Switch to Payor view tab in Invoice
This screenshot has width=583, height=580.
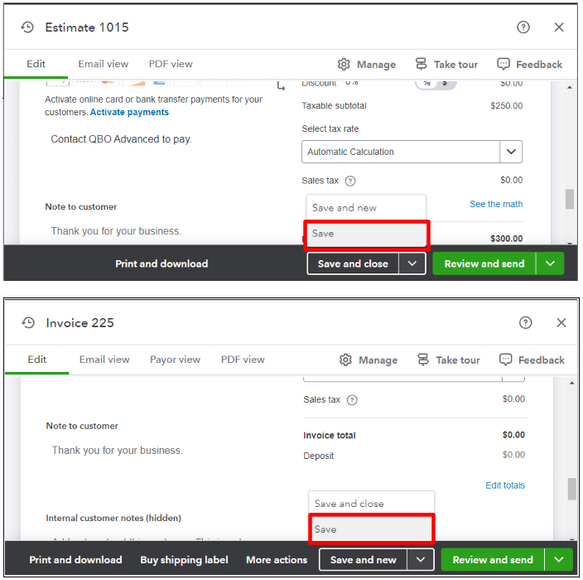175,360
